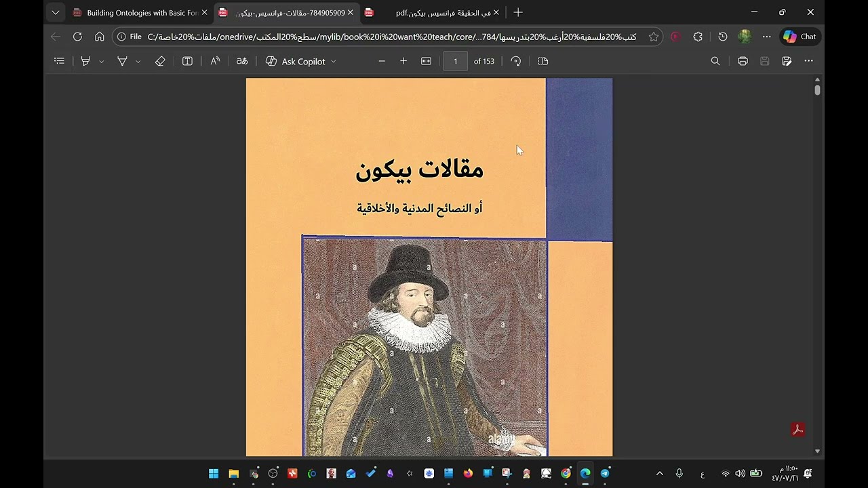Open Firefox from the taskbar
868x488 pixels.
[468, 473]
